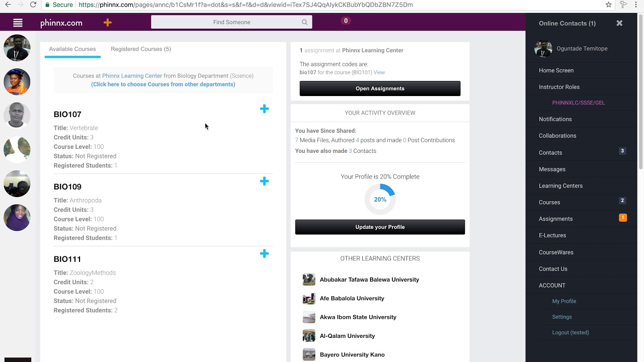
Task: Click the search magnifier icon
Action: (304, 22)
